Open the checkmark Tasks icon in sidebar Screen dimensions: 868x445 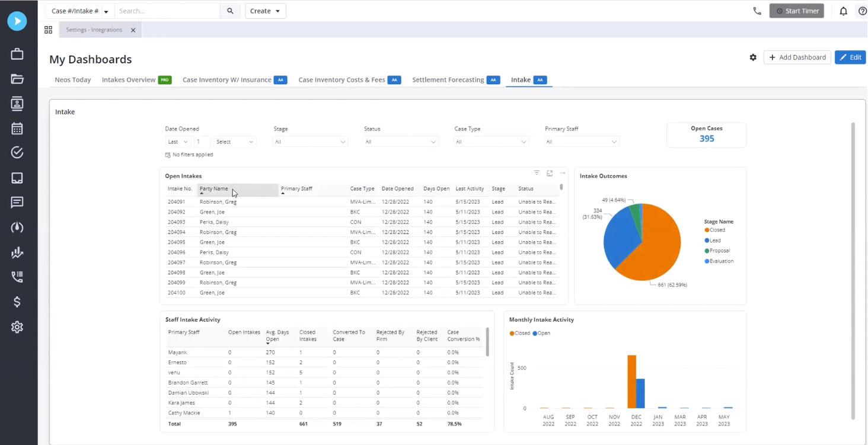pos(17,153)
